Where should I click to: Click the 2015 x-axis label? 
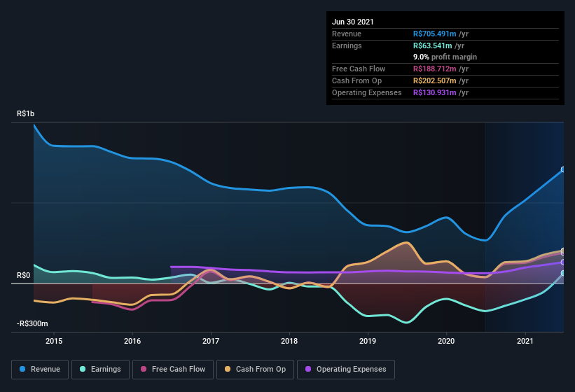(x=54, y=341)
